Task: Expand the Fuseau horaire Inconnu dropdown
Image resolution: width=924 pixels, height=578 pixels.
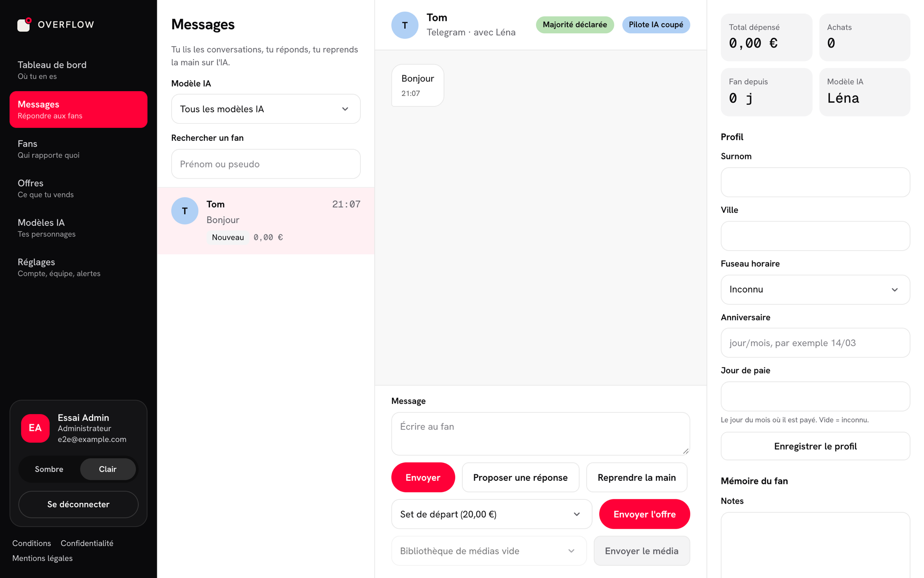Action: point(815,289)
